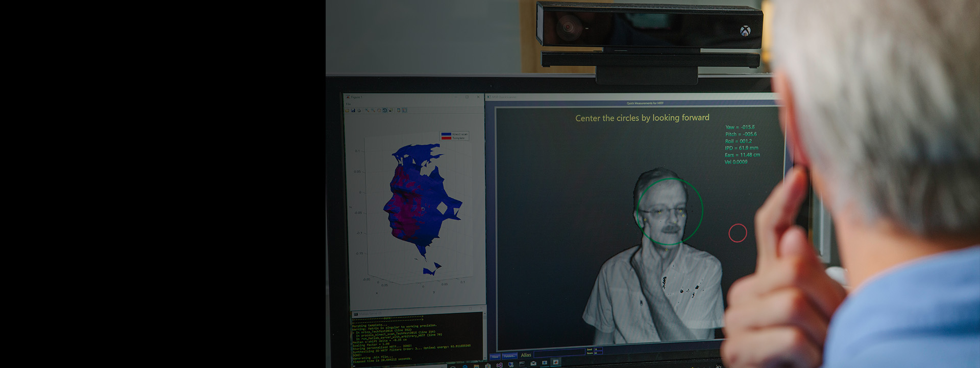Click the Alias text input field
This screenshot has width=980, height=368.
[559, 353]
